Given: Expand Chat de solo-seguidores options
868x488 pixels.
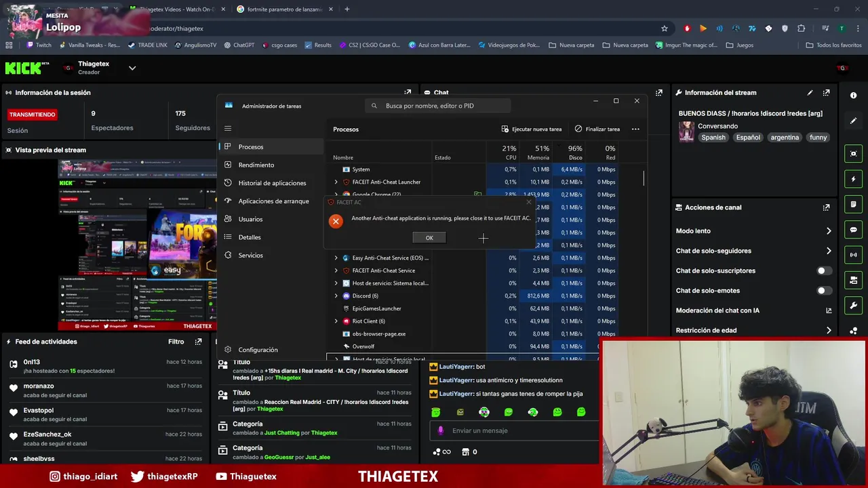Looking at the screenshot, I should click(x=829, y=251).
